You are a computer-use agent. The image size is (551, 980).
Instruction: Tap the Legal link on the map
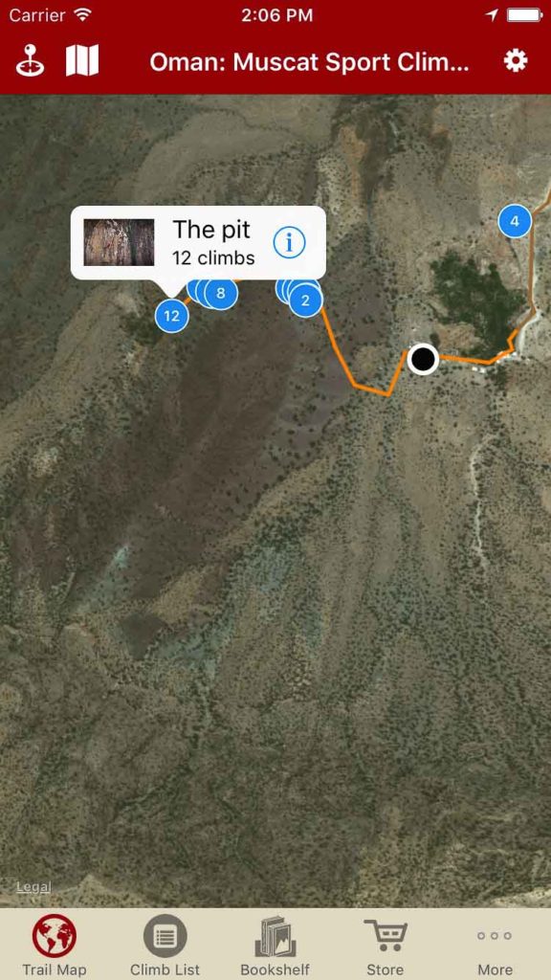pyautogui.click(x=33, y=887)
